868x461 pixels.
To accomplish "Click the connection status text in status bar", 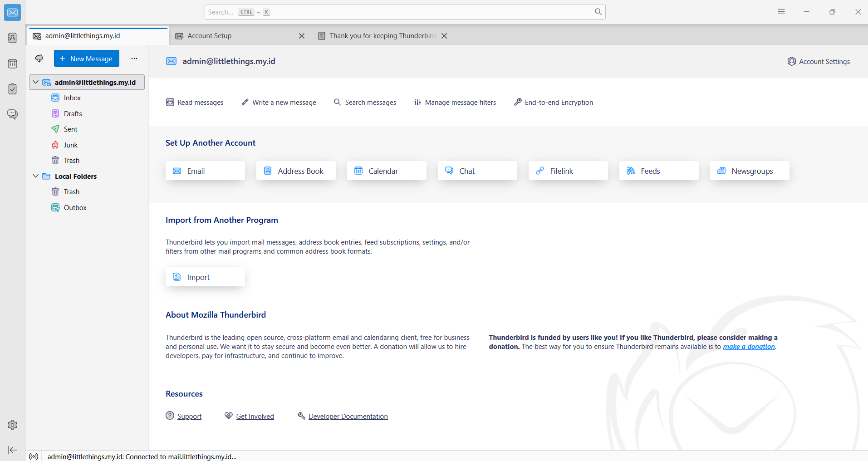I will [142, 456].
